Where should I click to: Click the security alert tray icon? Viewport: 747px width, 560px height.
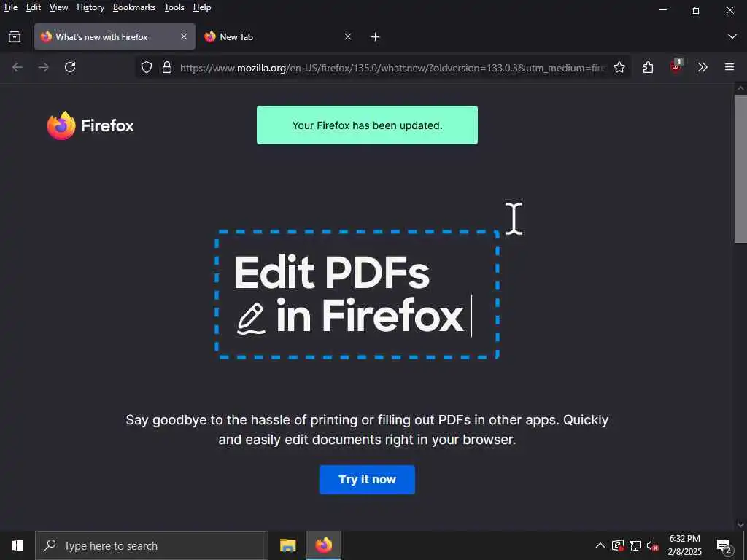pyautogui.click(x=618, y=545)
